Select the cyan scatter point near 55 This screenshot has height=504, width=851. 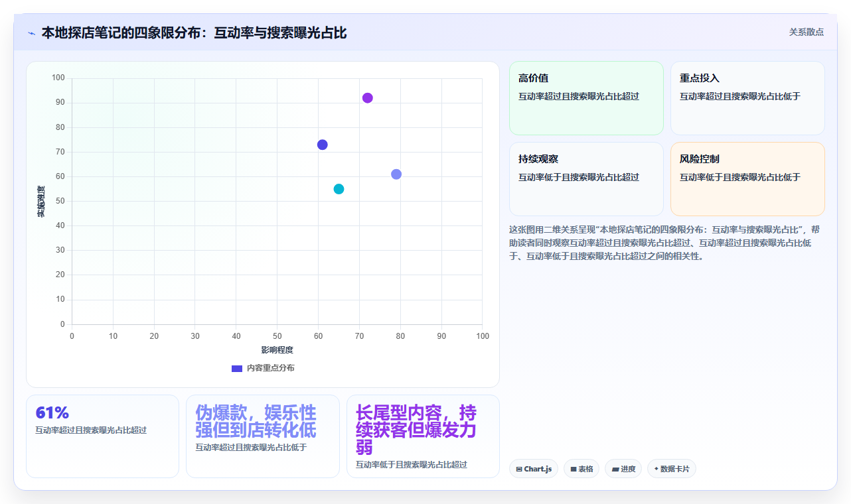pos(339,189)
